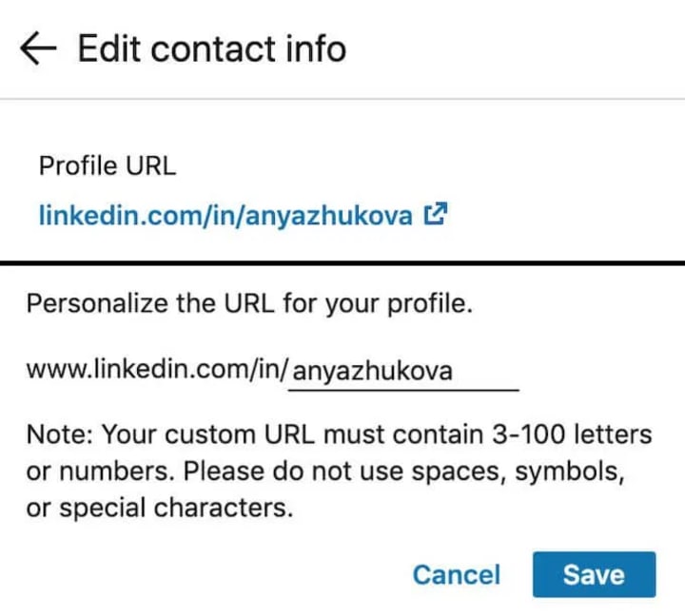Screen dimensions: 685x616
Task: Click the thick black divider below Profile URL
Action: [342, 263]
